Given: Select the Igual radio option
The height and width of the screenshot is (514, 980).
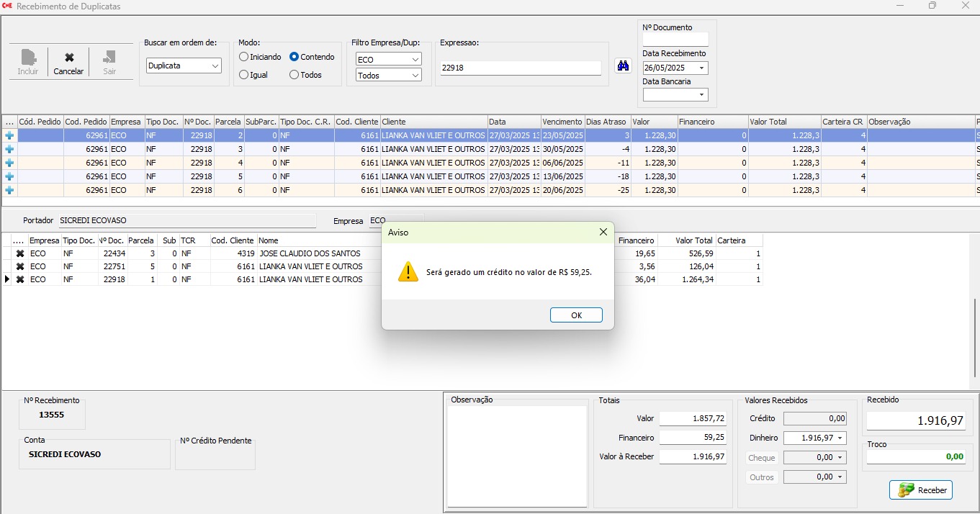Looking at the screenshot, I should tap(244, 75).
